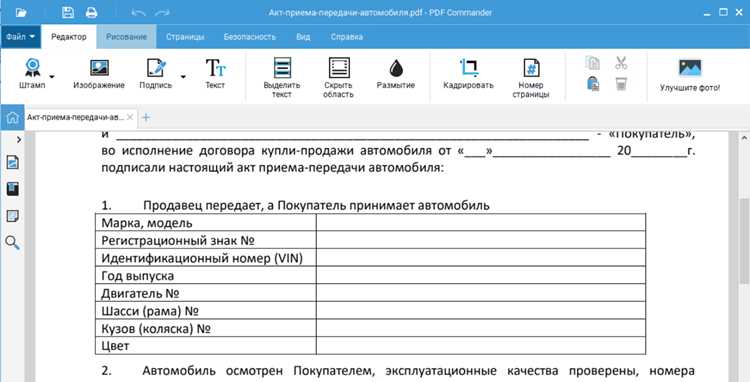Open the Улучшите фото! promo
Image resolution: width=750 pixels, height=382 pixels.
click(x=690, y=75)
